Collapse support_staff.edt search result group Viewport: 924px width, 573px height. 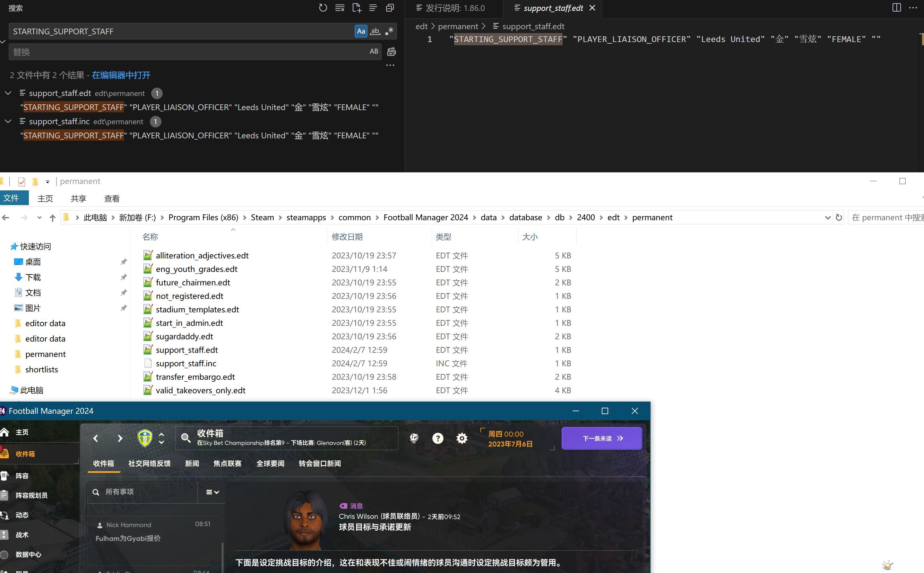click(x=8, y=93)
